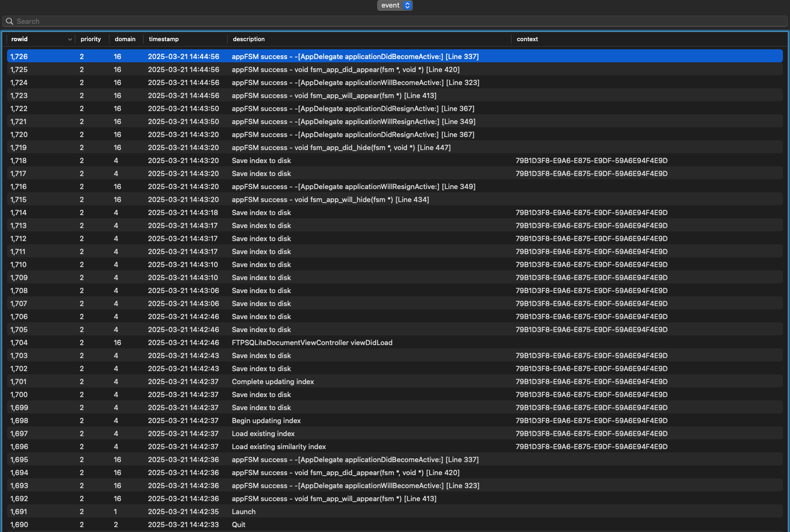Image resolution: width=790 pixels, height=532 pixels.
Task: Select the Launch event row 1,691
Action: [x=243, y=512]
